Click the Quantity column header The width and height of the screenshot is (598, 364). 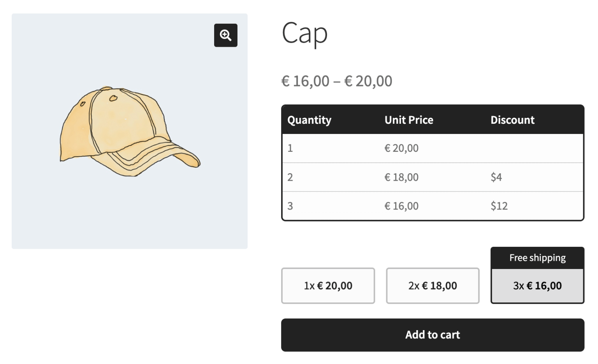[x=309, y=120]
